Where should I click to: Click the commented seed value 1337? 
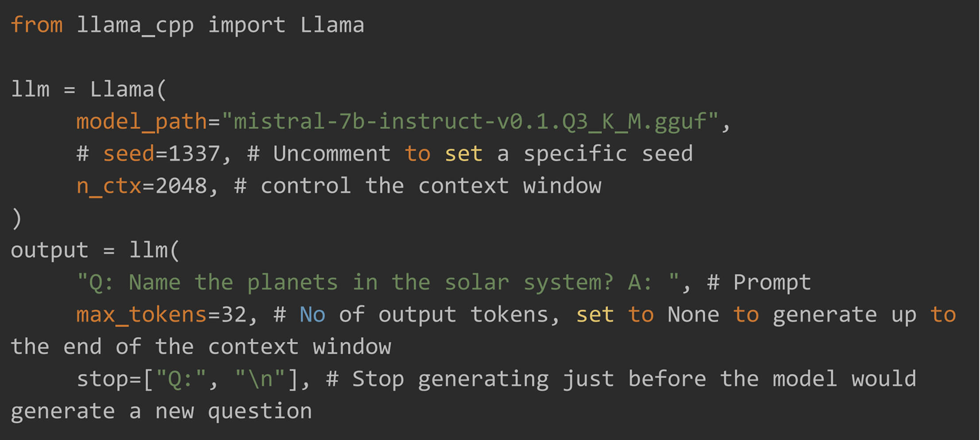[x=194, y=154]
